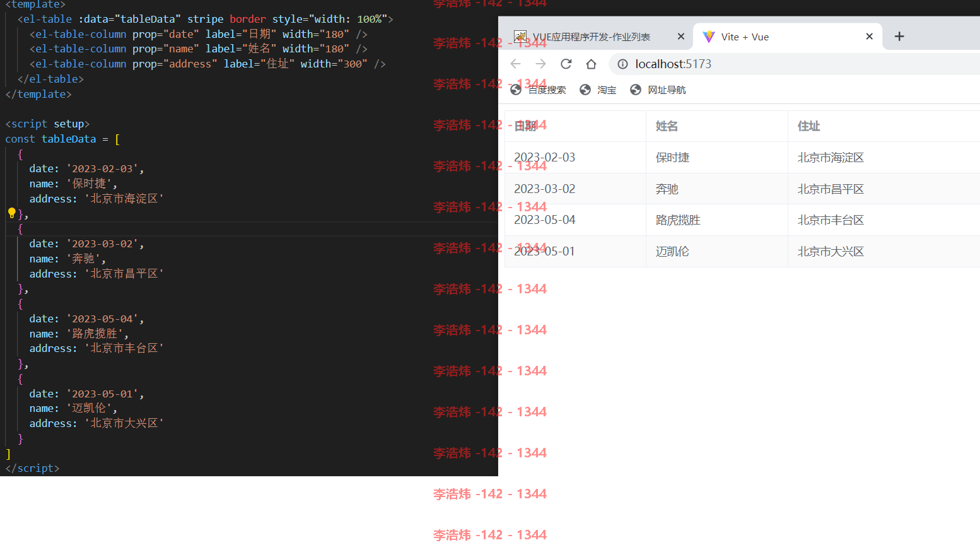
Task: Click the 北京市大兴区 address cell
Action: coord(884,251)
